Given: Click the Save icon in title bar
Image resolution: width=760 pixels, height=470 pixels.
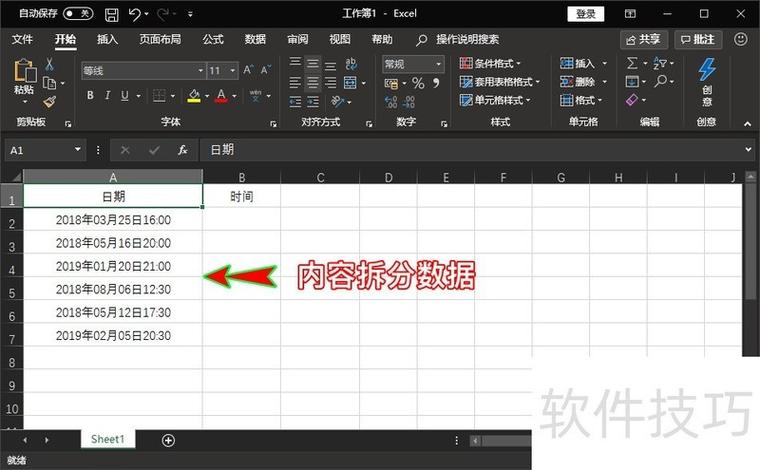Looking at the screenshot, I should 112,15.
